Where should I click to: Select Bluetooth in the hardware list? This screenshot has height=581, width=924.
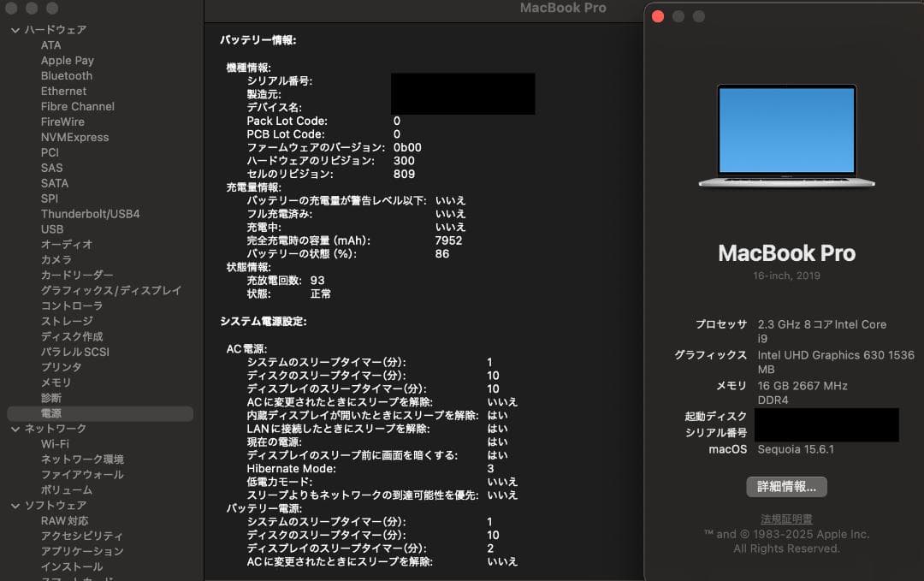pyautogui.click(x=66, y=75)
